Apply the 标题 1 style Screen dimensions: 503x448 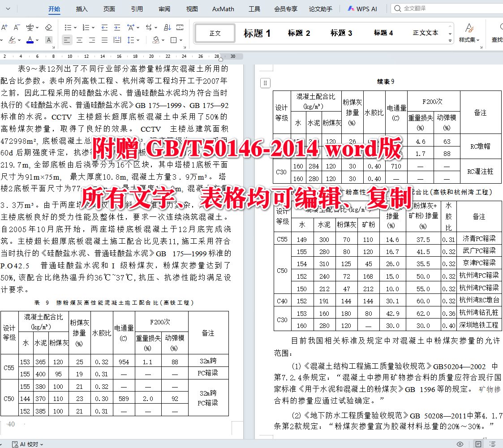pos(257,33)
